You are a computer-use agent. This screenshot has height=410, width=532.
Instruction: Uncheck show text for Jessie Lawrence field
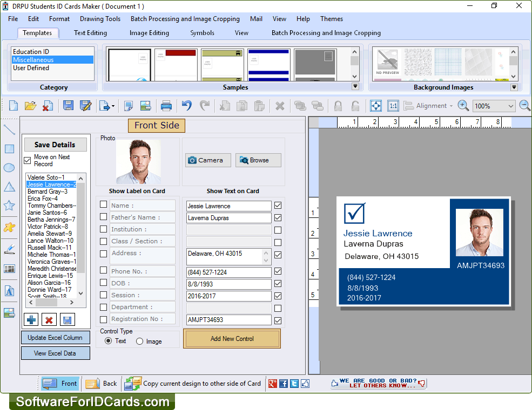[278, 206]
